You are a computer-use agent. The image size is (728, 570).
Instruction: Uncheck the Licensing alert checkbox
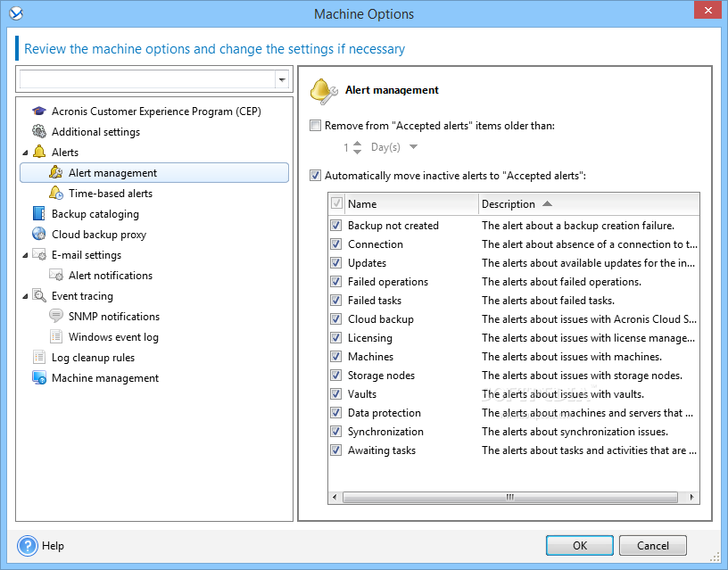point(336,338)
